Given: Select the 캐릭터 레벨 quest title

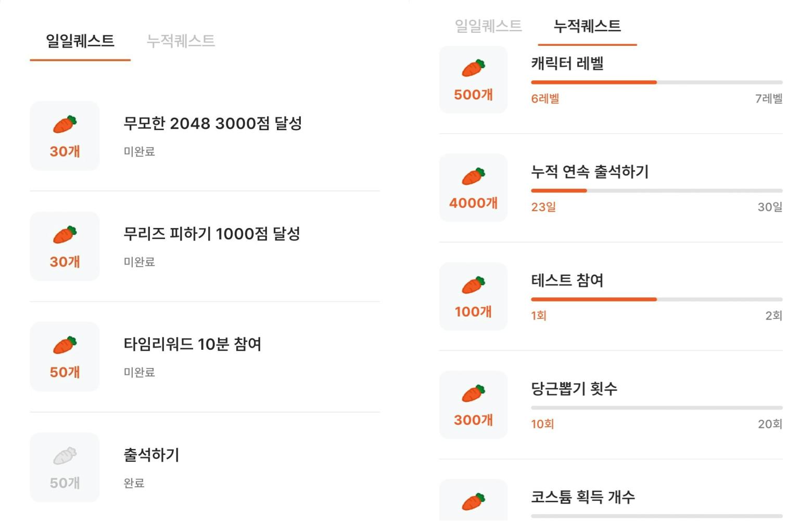Looking at the screenshot, I should point(568,63).
